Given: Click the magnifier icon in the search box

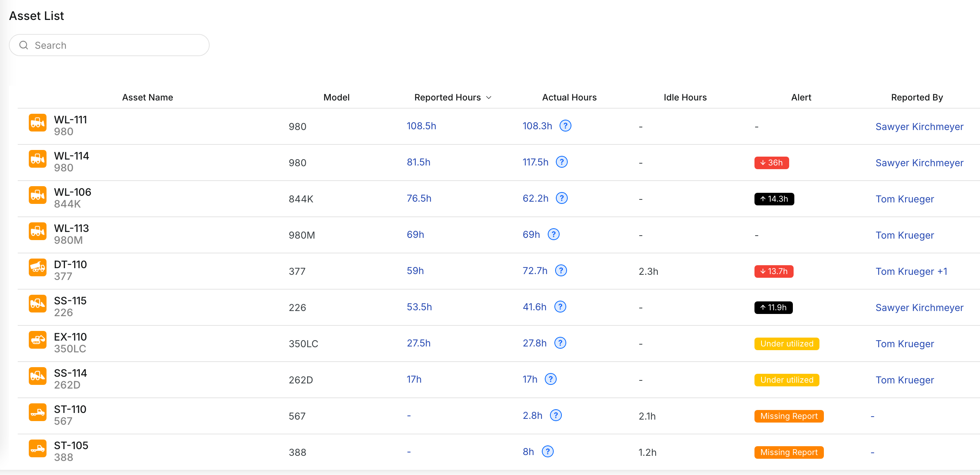Looking at the screenshot, I should coord(24,45).
